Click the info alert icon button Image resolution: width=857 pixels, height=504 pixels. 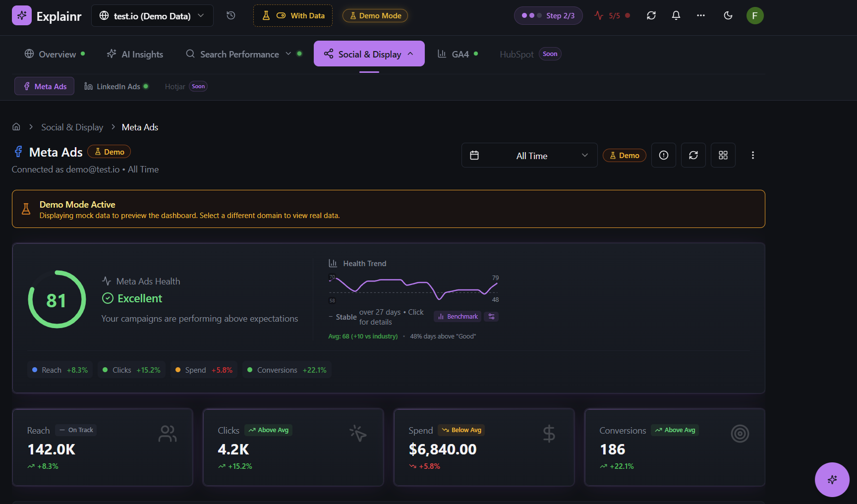tap(664, 155)
